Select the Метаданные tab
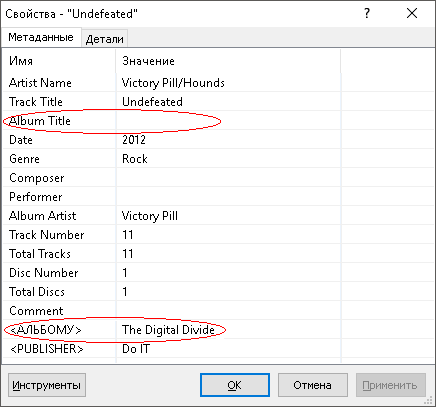The image size is (436, 407). 41,37
